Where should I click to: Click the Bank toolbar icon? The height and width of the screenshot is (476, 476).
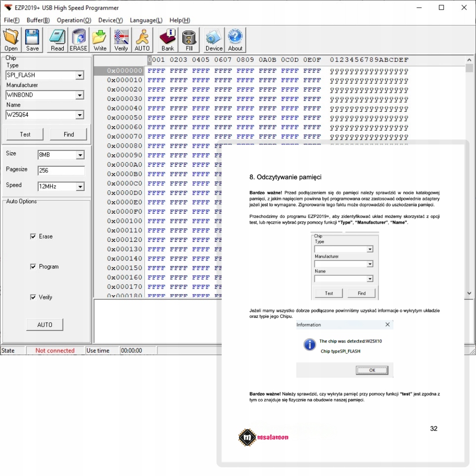(x=168, y=40)
